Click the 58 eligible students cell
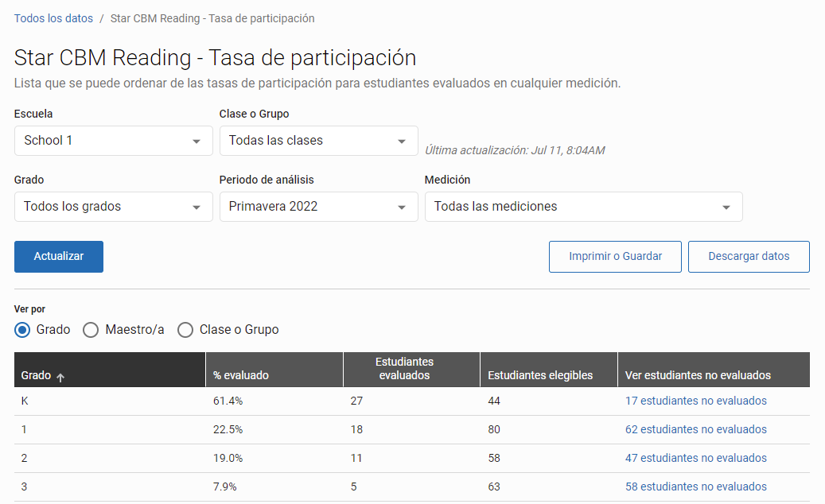This screenshot has width=825, height=504. click(493, 458)
